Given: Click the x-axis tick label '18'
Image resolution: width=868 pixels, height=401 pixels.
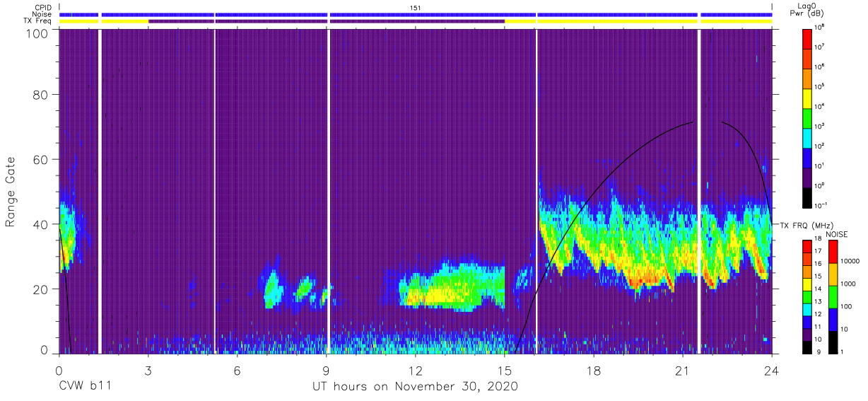Looking at the screenshot, I should tap(594, 369).
